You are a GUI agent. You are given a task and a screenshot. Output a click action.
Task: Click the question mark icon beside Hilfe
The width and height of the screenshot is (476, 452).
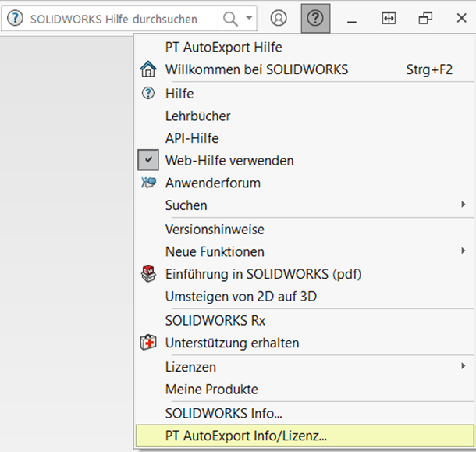(148, 93)
